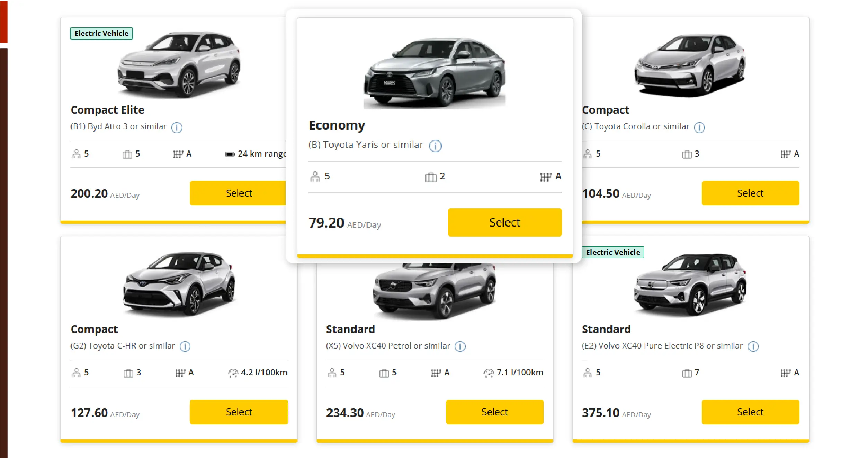Click info icon beside Byd Atto 3

tap(177, 127)
